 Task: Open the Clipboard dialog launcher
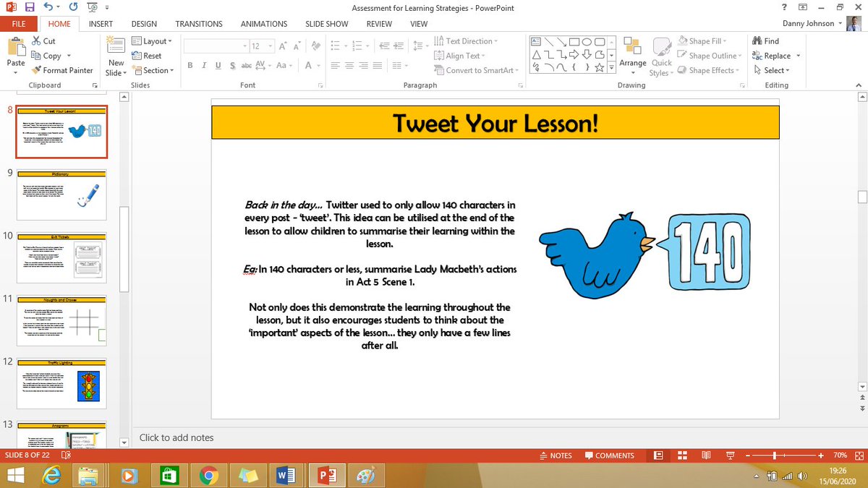coord(95,85)
